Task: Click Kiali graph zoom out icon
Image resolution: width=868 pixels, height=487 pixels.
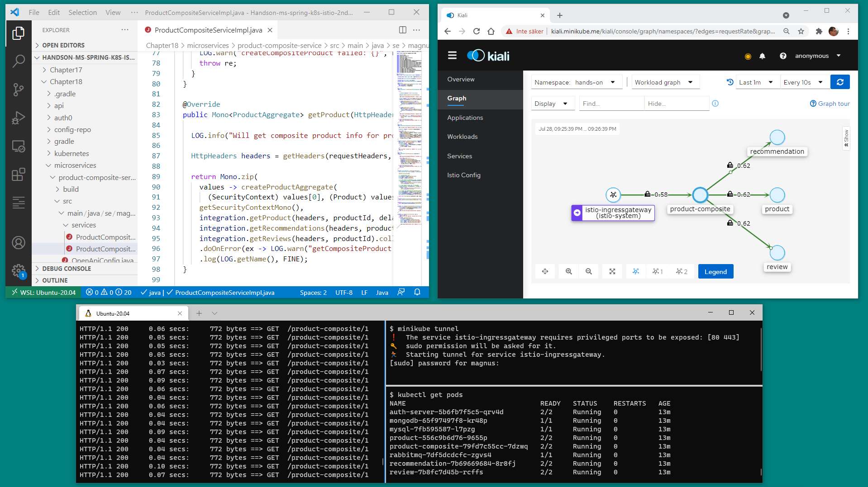Action: (x=588, y=271)
